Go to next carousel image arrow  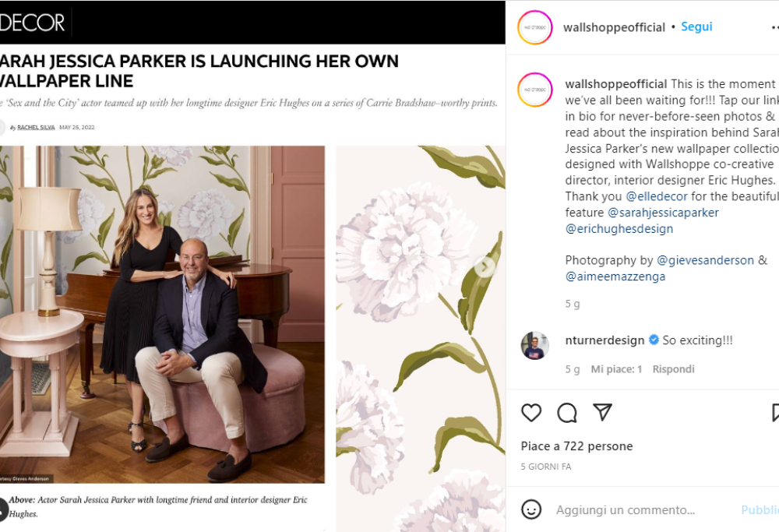[485, 267]
